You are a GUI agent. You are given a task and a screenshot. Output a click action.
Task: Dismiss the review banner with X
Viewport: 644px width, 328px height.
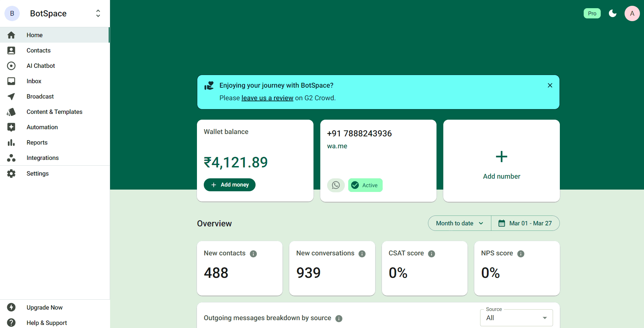(550, 85)
